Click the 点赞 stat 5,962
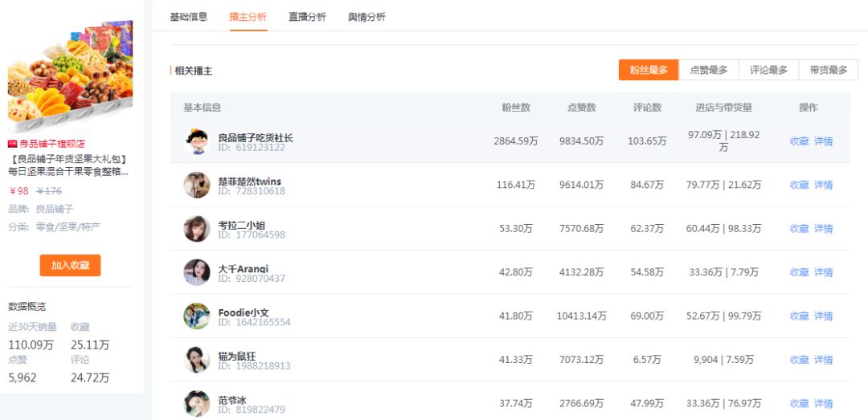This screenshot has height=420, width=868. [x=23, y=378]
